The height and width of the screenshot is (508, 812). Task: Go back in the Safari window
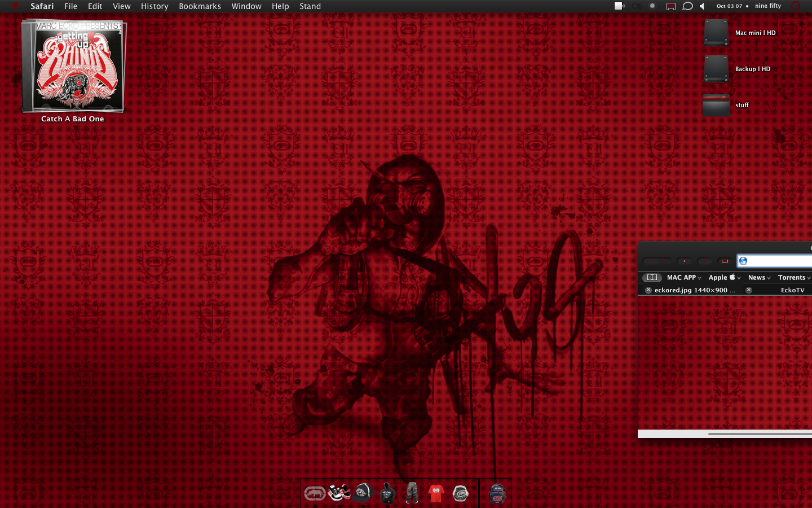650,261
